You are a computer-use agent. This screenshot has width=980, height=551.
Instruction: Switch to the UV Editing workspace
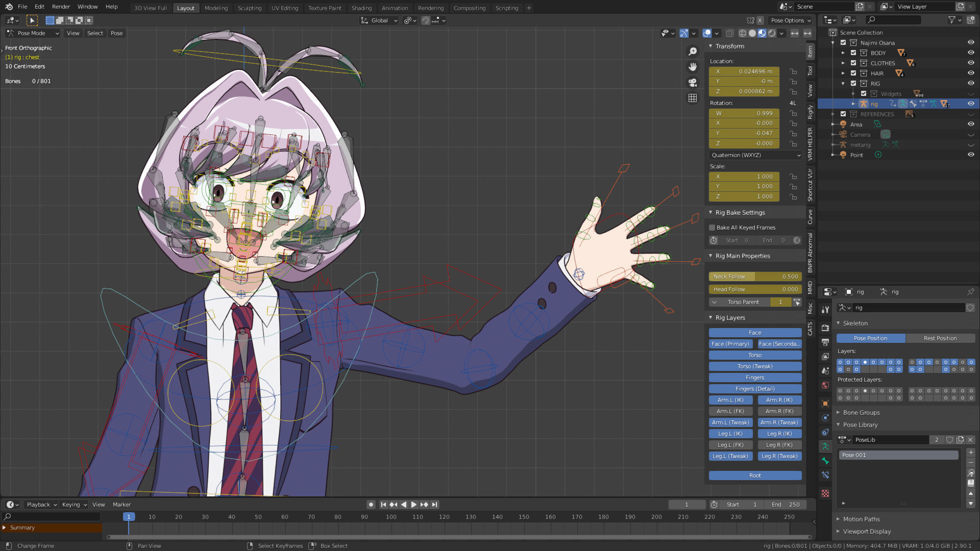[285, 8]
